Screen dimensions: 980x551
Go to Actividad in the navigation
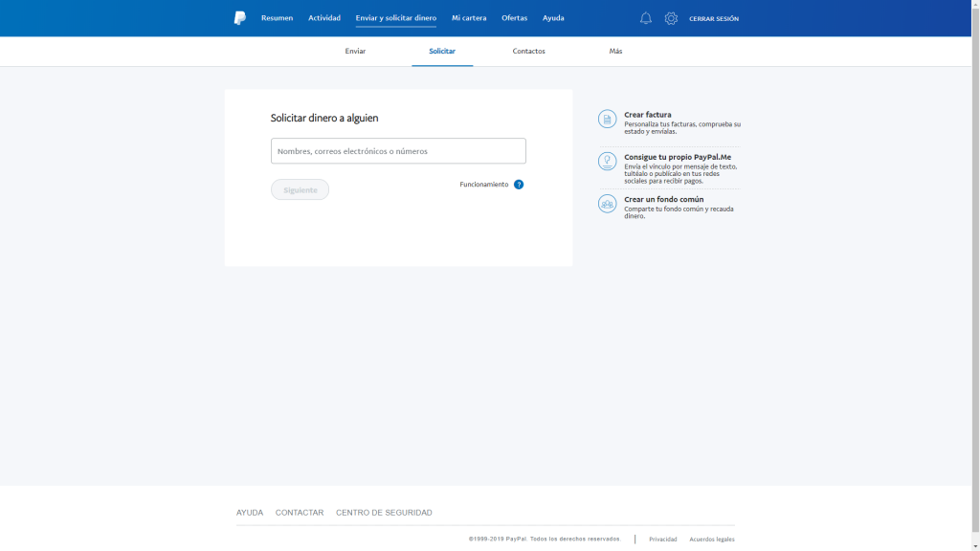tap(324, 18)
